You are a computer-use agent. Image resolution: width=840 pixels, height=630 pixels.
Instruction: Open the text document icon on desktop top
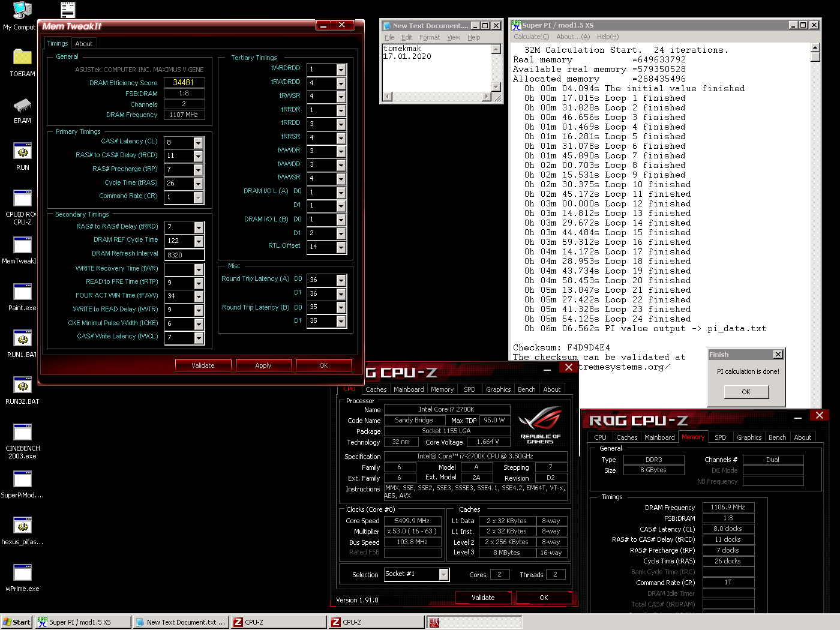[68, 10]
